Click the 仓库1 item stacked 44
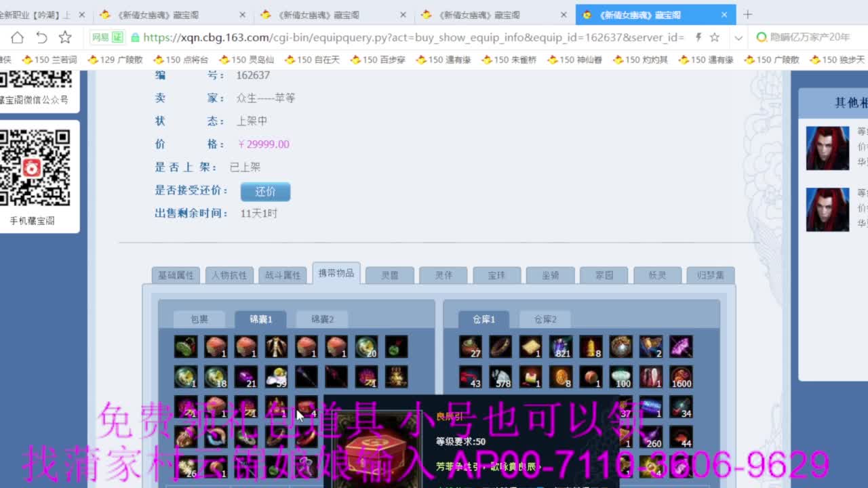 [x=681, y=436]
